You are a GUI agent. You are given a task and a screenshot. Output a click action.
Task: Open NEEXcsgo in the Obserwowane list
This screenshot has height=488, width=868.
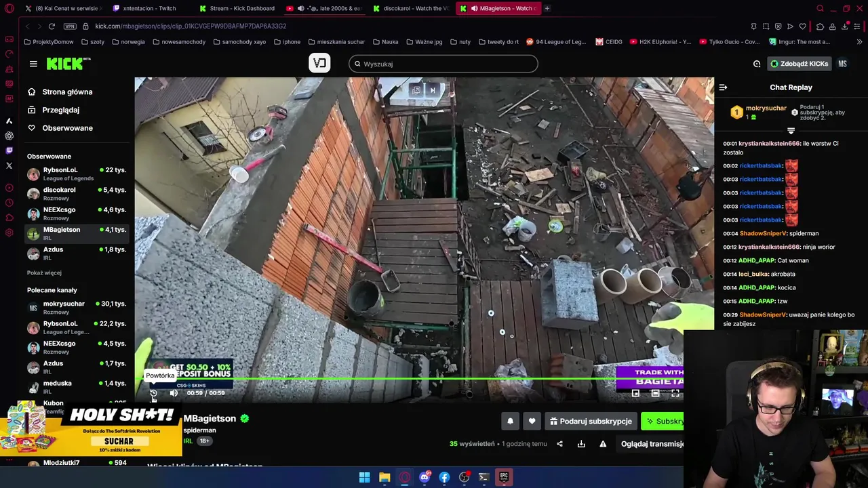(76, 213)
